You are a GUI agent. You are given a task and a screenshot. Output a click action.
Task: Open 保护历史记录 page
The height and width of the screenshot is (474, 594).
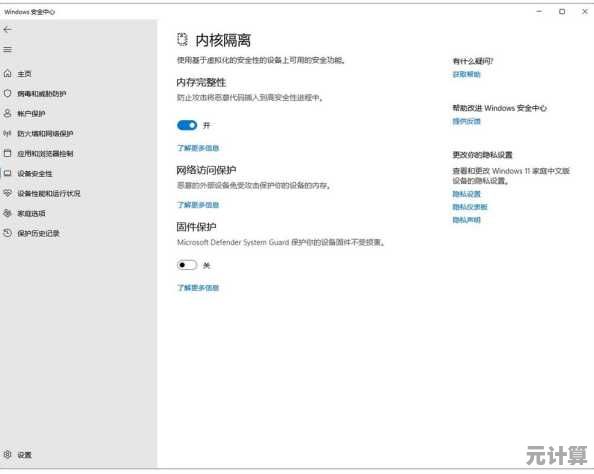pos(38,233)
